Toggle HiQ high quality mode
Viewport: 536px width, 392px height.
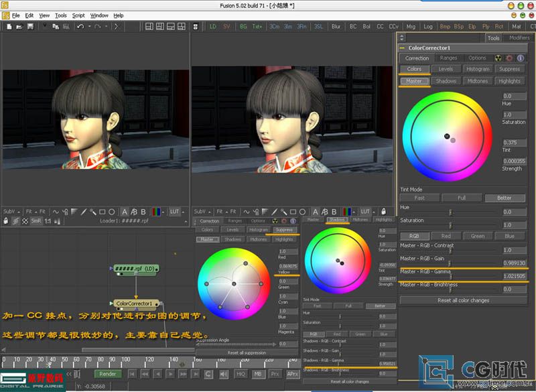pyautogui.click(x=241, y=374)
